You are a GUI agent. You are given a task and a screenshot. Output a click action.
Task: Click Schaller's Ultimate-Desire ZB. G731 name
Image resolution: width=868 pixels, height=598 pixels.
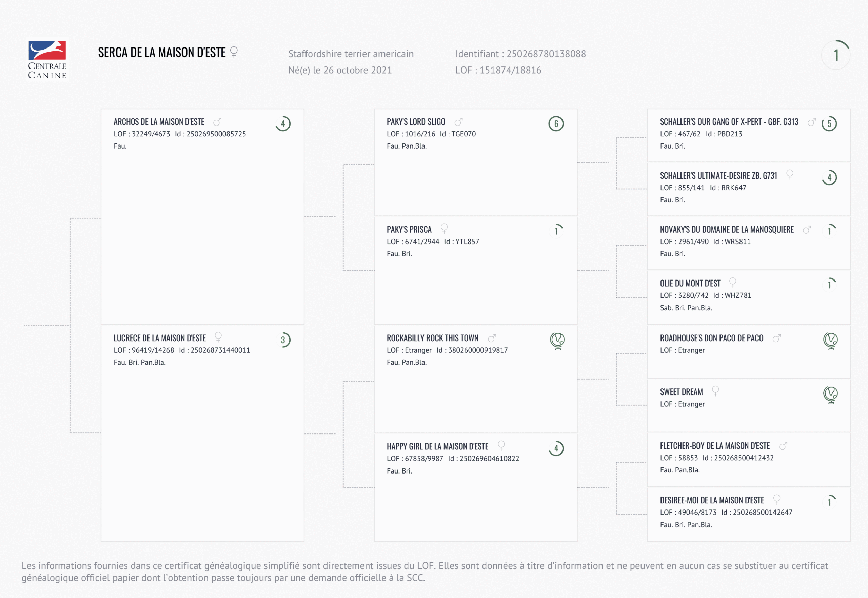coord(718,176)
